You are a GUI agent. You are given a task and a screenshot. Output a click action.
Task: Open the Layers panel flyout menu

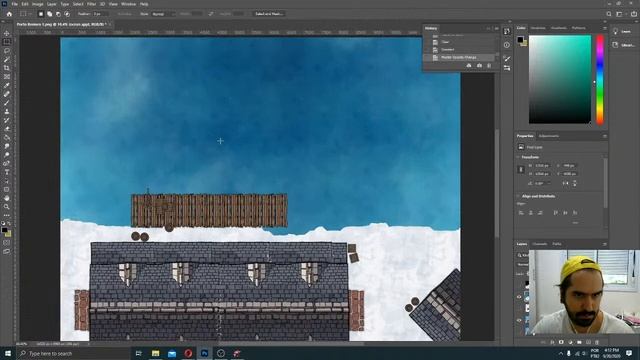[604, 244]
